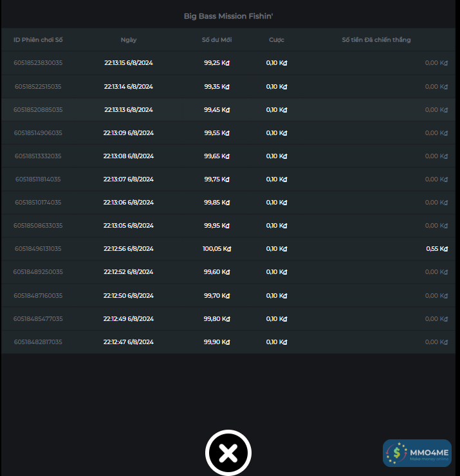Image resolution: width=460 pixels, height=476 pixels.
Task: Click timestamp 22:12:52 6/8/2024
Action: (x=129, y=272)
